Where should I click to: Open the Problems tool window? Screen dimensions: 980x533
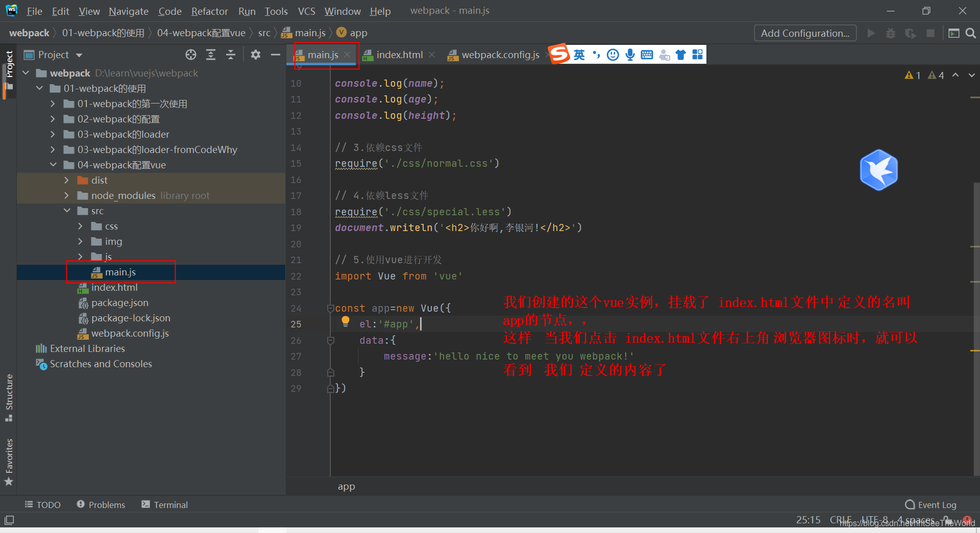(101, 504)
